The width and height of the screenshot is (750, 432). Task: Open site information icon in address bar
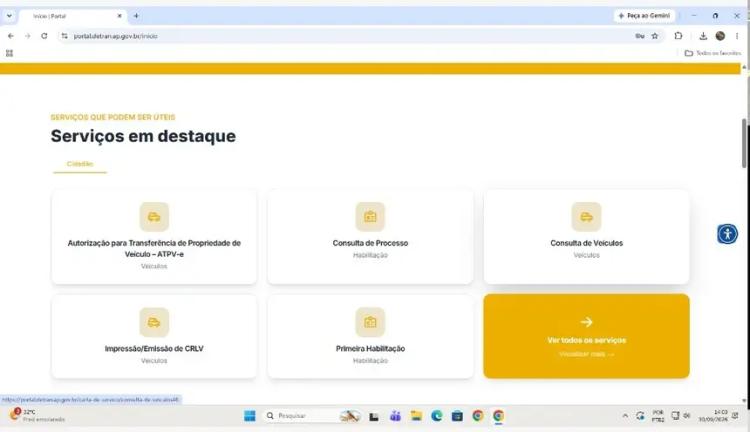(x=65, y=36)
